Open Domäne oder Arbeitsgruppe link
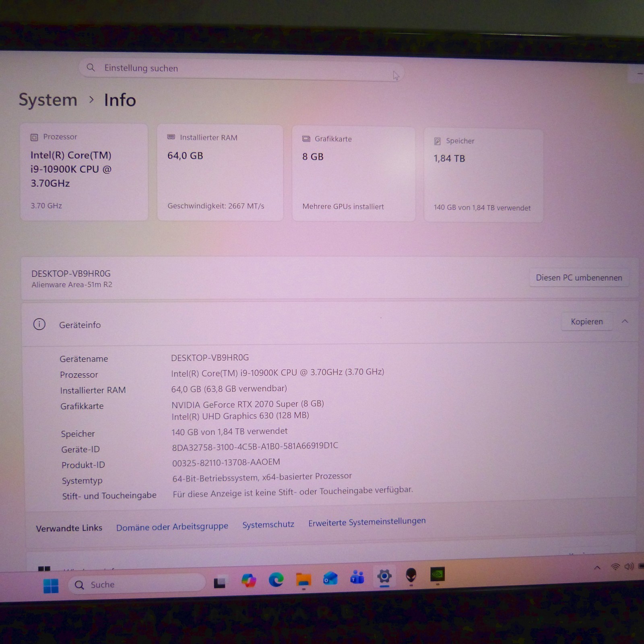Viewport: 644px width, 644px height. (x=172, y=526)
